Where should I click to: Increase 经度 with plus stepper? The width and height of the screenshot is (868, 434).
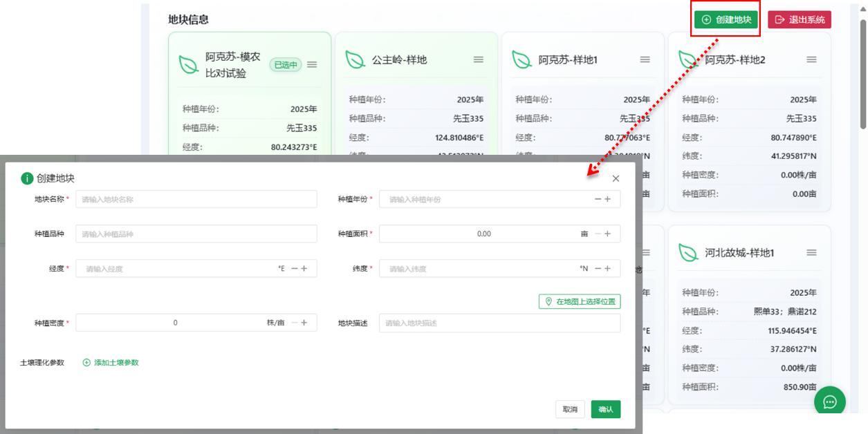click(x=304, y=268)
